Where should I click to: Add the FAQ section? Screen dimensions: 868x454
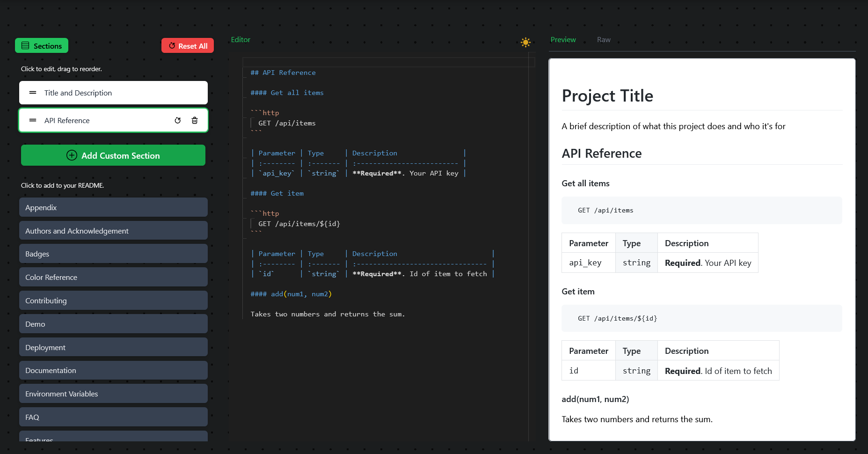tap(113, 417)
